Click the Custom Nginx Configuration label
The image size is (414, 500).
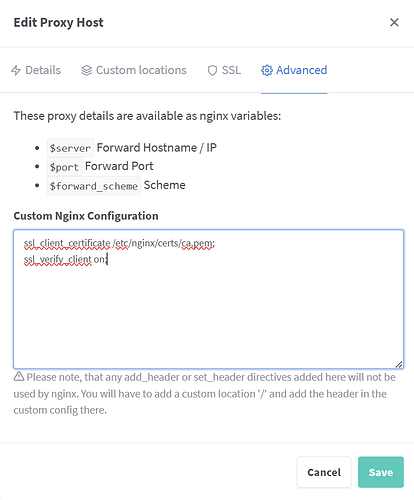tap(86, 216)
